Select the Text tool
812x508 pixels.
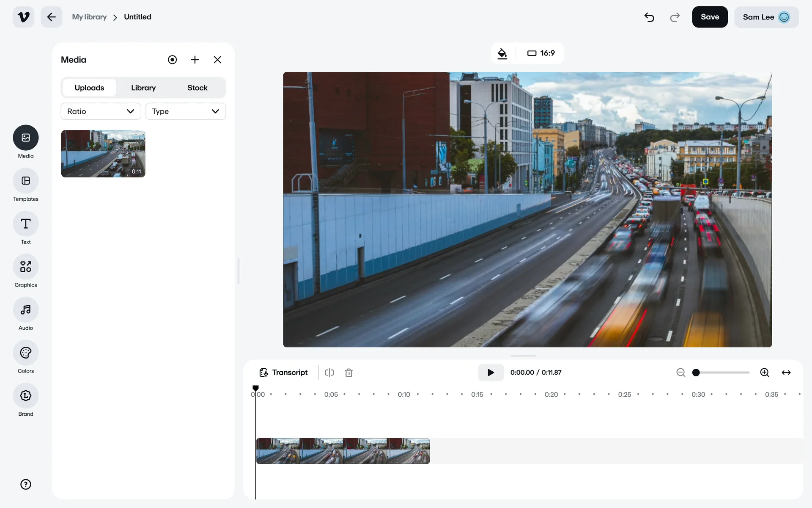pyautogui.click(x=26, y=224)
